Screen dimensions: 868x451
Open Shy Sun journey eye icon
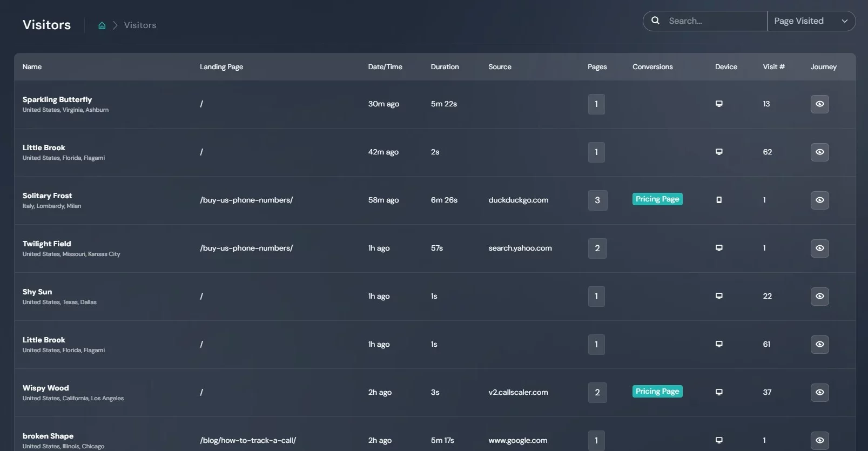coord(819,296)
